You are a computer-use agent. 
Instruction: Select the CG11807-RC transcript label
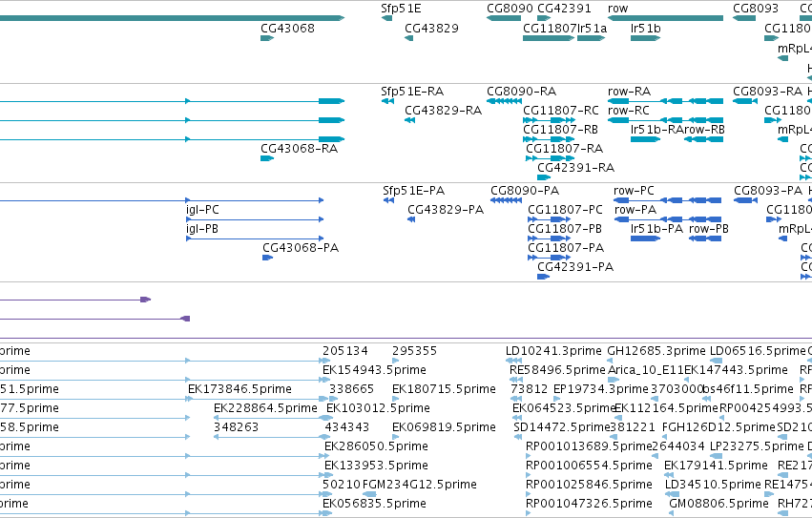[561, 111]
